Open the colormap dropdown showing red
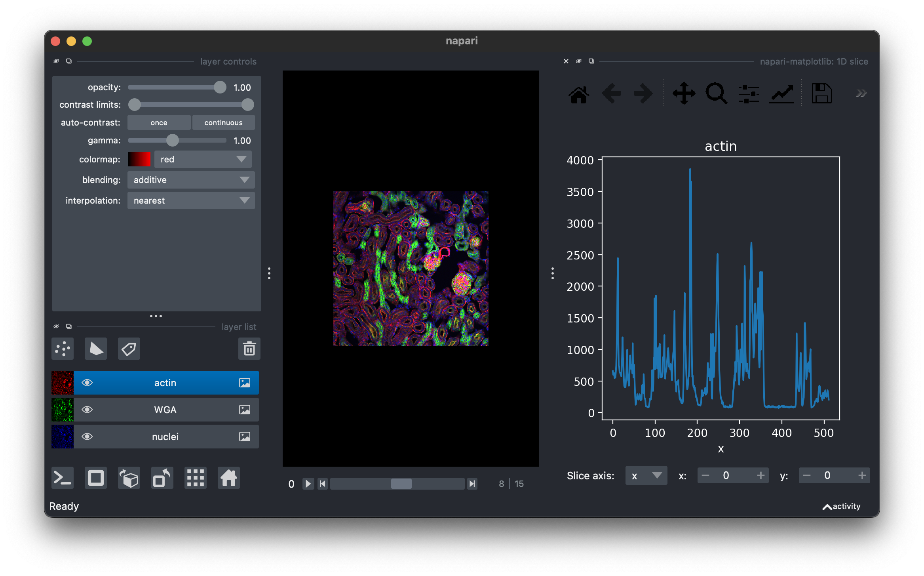Image resolution: width=924 pixels, height=576 pixels. [203, 159]
